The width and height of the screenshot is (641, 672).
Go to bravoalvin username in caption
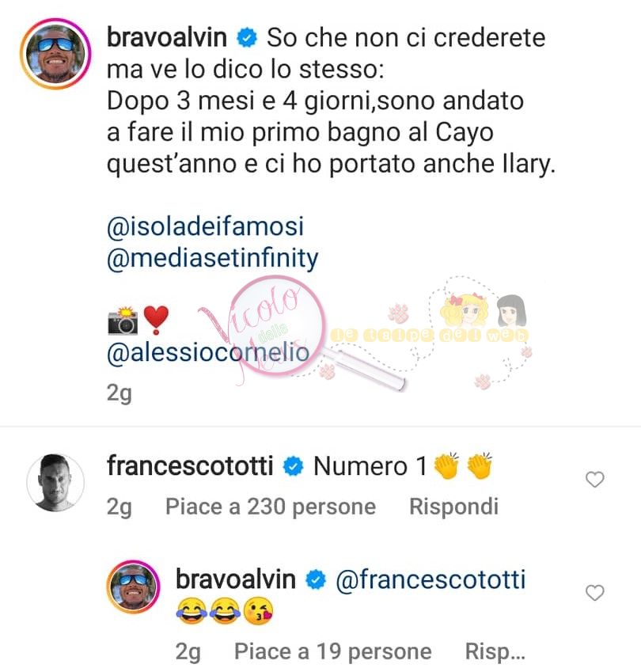click(x=167, y=37)
